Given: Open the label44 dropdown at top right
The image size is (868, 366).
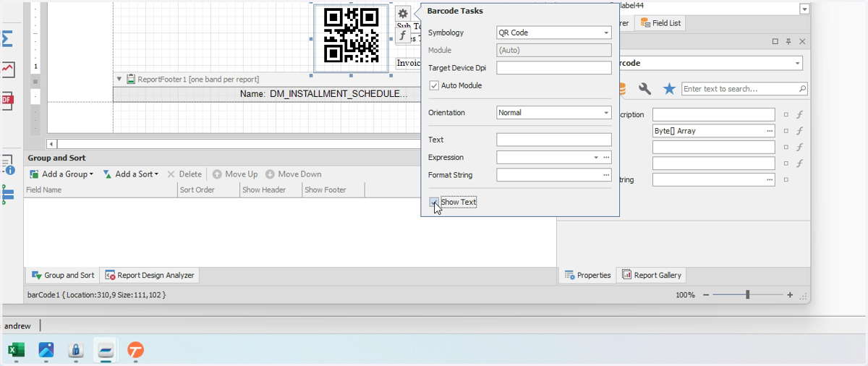Looking at the screenshot, I should click(804, 9).
